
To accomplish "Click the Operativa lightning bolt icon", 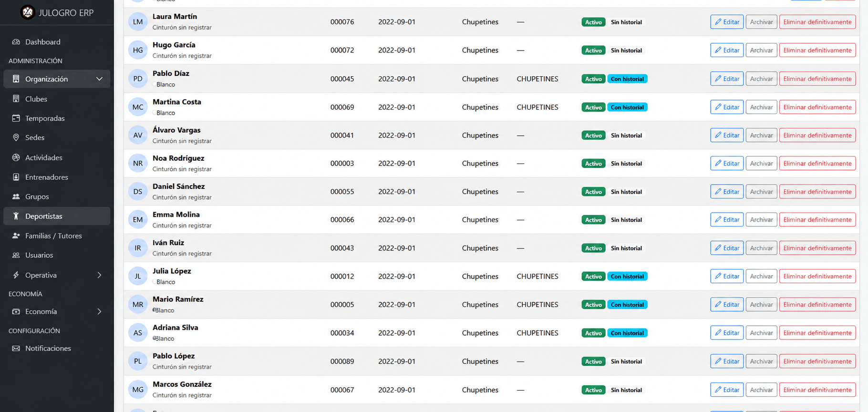I will 16,275.
